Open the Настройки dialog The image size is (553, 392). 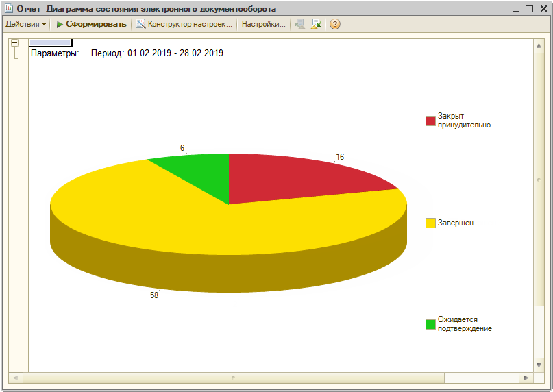(263, 24)
